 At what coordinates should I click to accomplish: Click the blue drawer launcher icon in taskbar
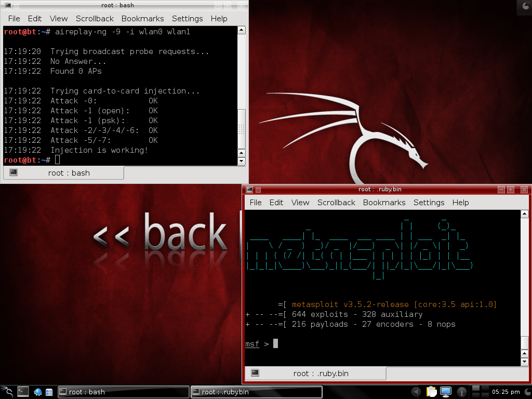click(x=49, y=392)
